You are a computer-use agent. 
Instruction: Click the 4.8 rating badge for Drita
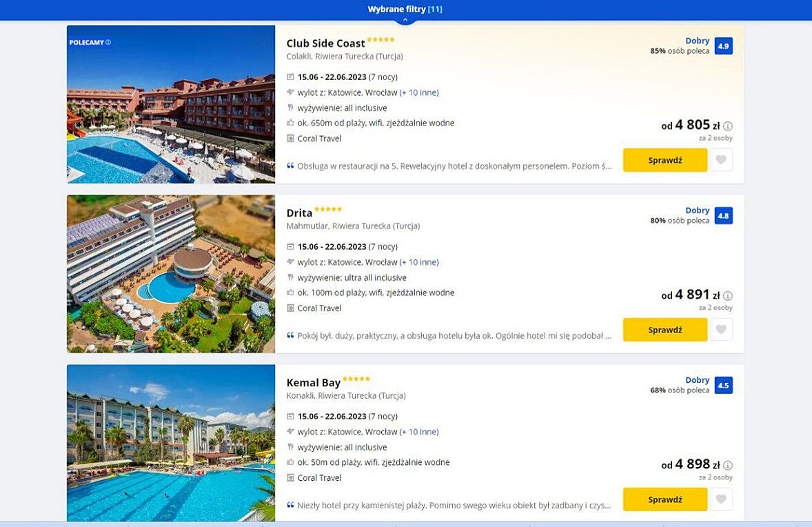[723, 216]
